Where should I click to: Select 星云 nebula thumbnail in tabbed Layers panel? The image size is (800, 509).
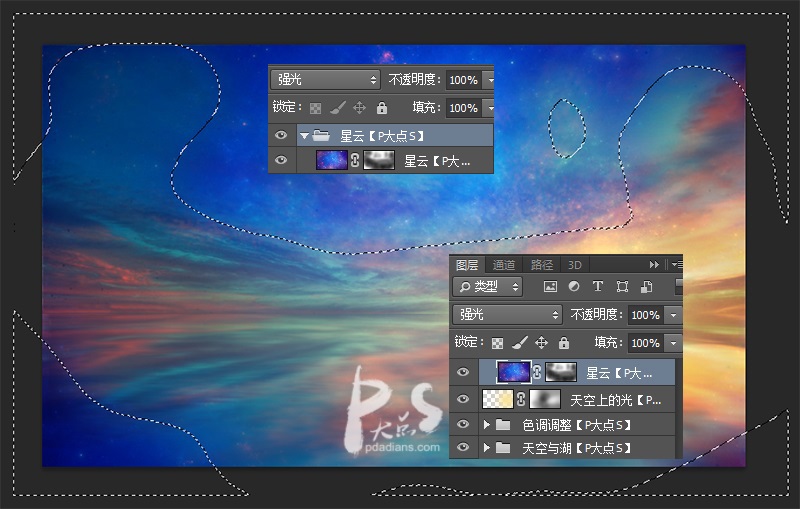click(x=514, y=372)
